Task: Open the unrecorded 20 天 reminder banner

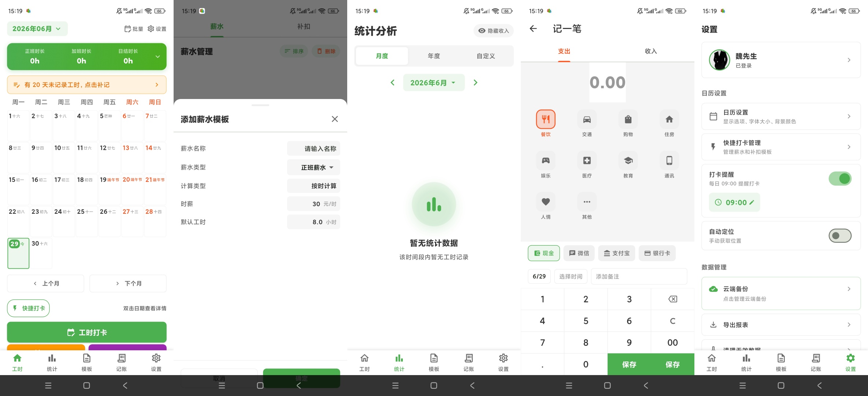Action: point(87,85)
